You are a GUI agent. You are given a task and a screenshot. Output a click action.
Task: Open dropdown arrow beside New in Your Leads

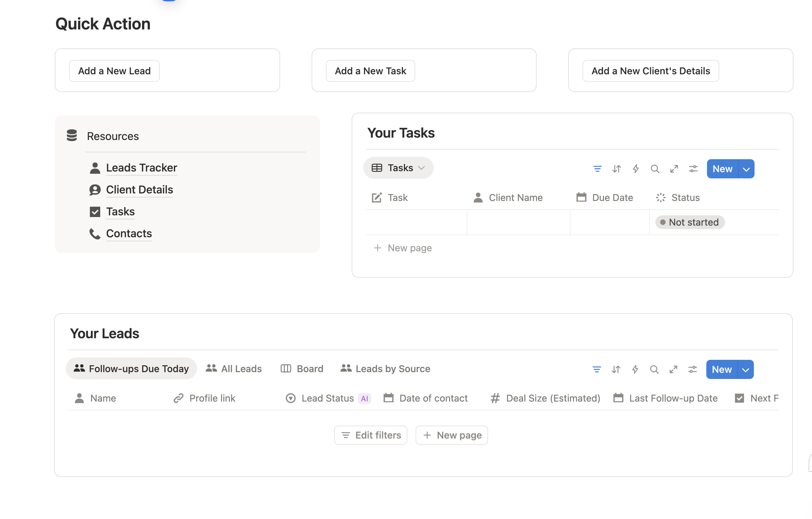coord(746,369)
